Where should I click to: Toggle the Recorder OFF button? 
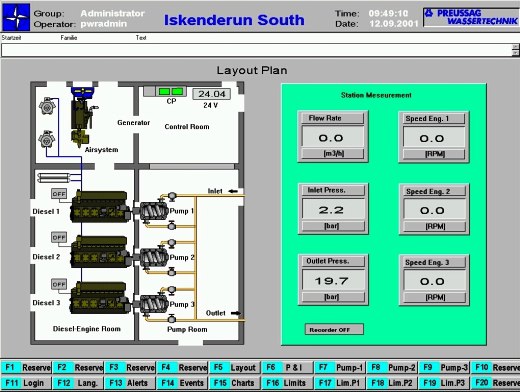coord(334,330)
